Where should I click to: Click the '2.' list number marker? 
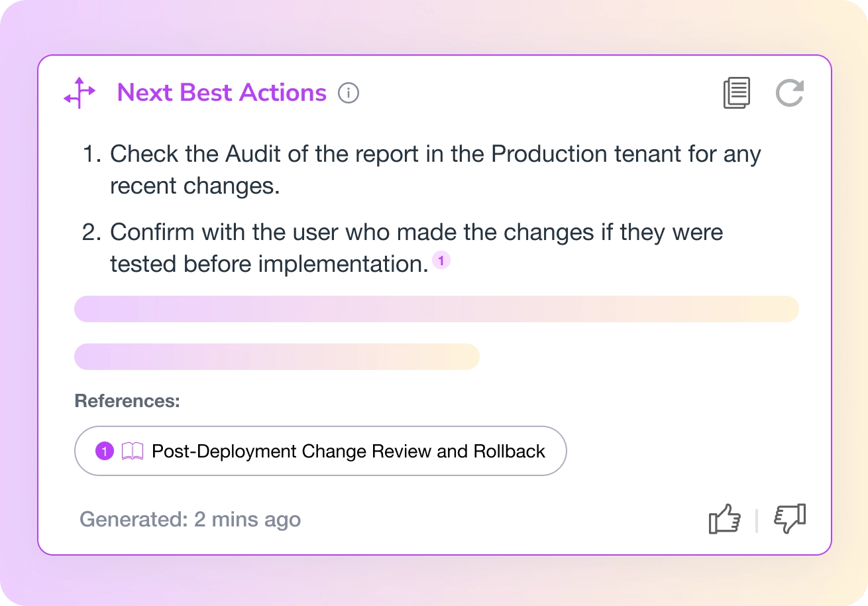click(91, 233)
